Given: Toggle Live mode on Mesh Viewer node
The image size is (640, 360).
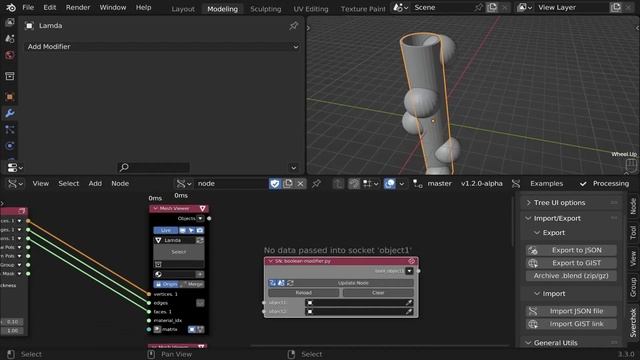Looking at the screenshot, I should (165, 230).
